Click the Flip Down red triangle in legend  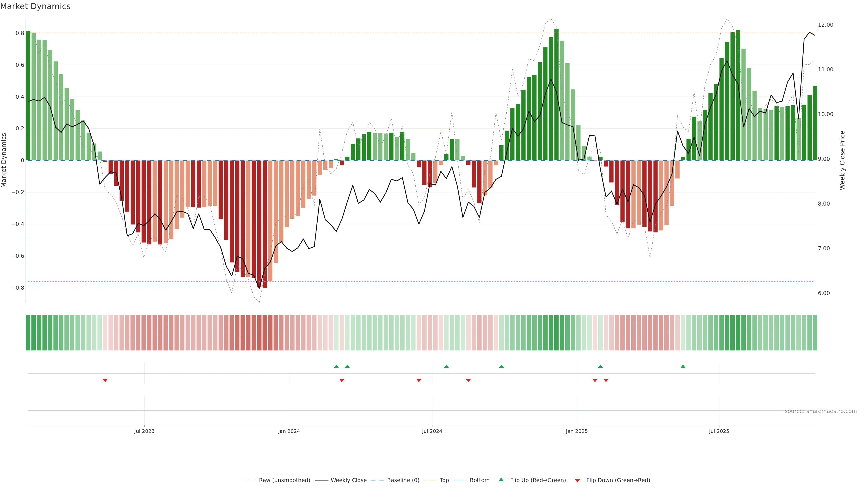pos(577,480)
